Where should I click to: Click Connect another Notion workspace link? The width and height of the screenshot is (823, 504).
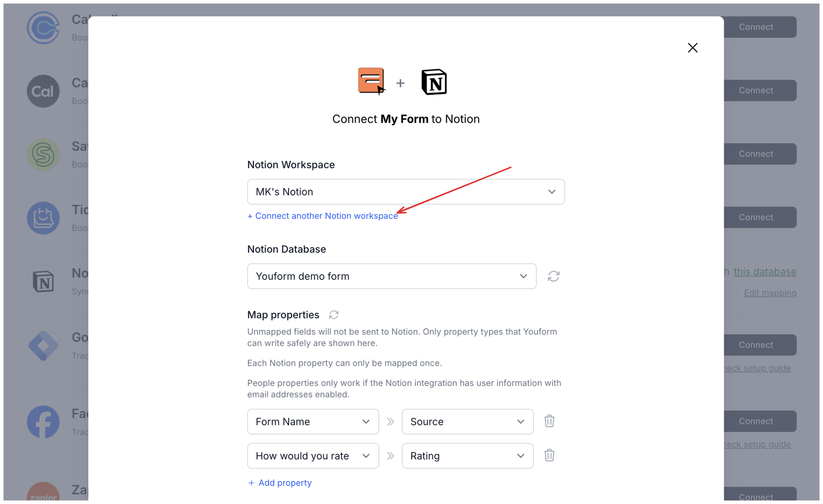click(323, 216)
